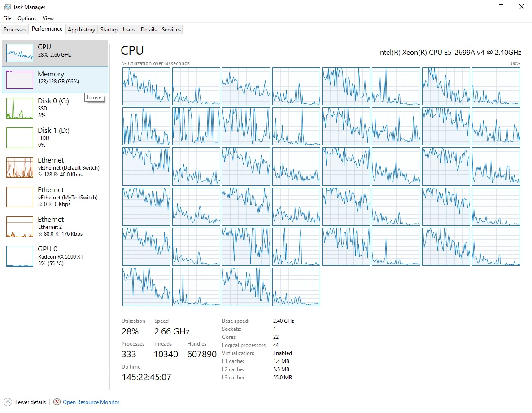Select the GPU 0 mini graph

(x=20, y=256)
